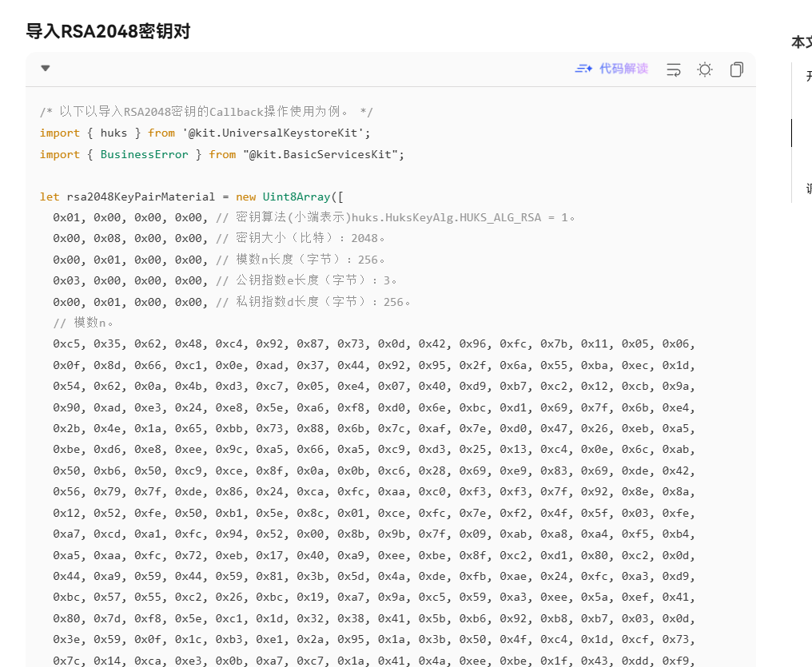
Task: Click the 本文 sidebar title on the right
Action: (x=801, y=42)
